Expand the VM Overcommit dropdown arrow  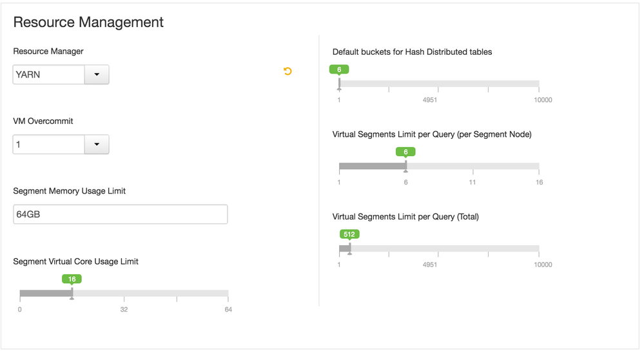coord(97,145)
